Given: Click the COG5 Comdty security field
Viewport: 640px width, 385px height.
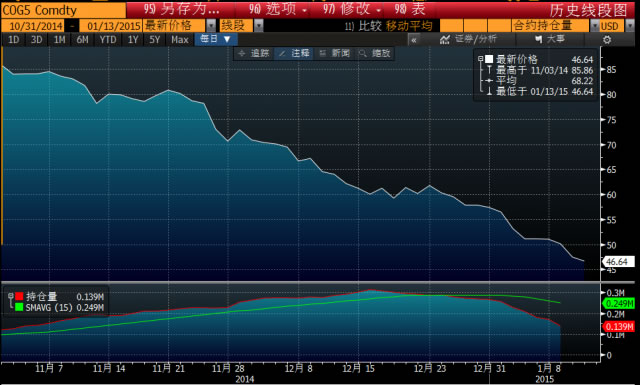Looking at the screenshot, I should 63,10.
